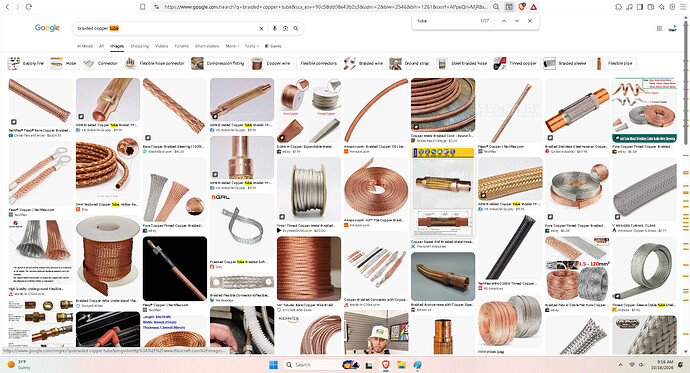
Task: Filter by Copper wire chip
Action: click(x=272, y=63)
